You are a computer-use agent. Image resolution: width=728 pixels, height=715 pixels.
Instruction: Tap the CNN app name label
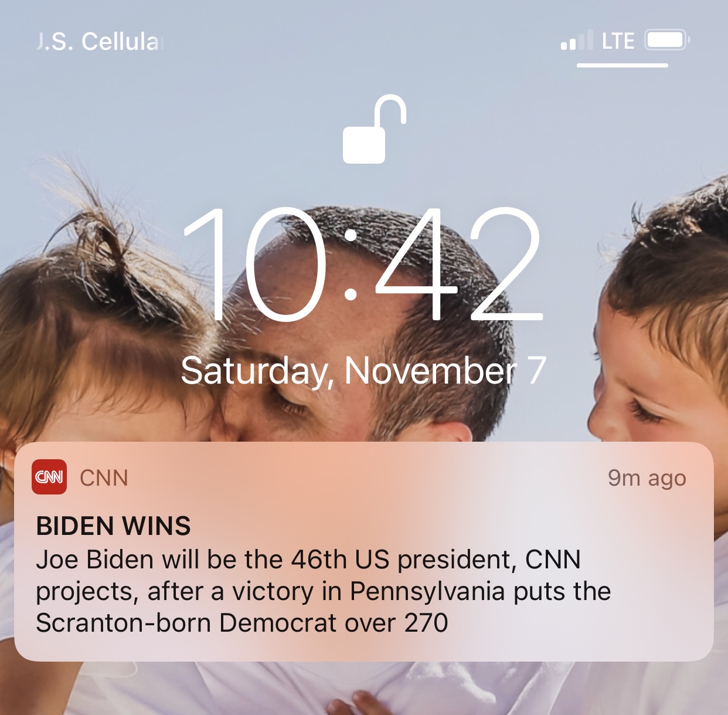tap(104, 478)
